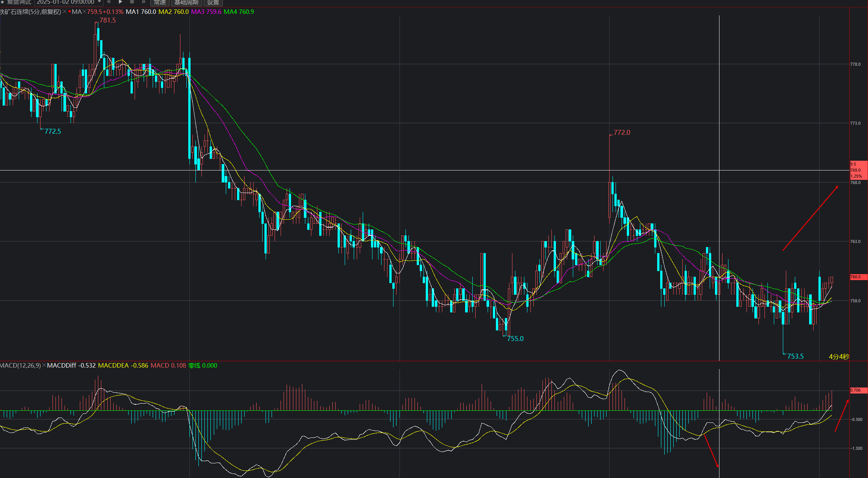The image size is (868, 478).
Task: Click the 753.5 lowest price label
Action: coord(795,356)
